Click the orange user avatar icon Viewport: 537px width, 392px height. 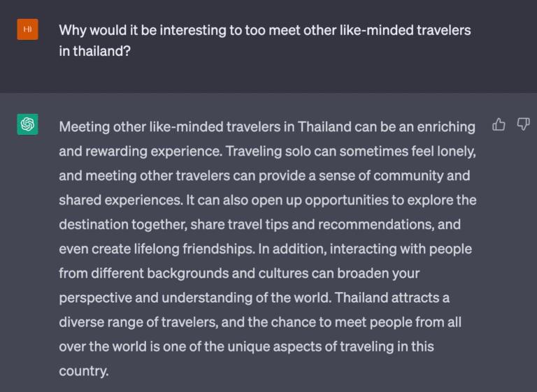pyautogui.click(x=27, y=29)
